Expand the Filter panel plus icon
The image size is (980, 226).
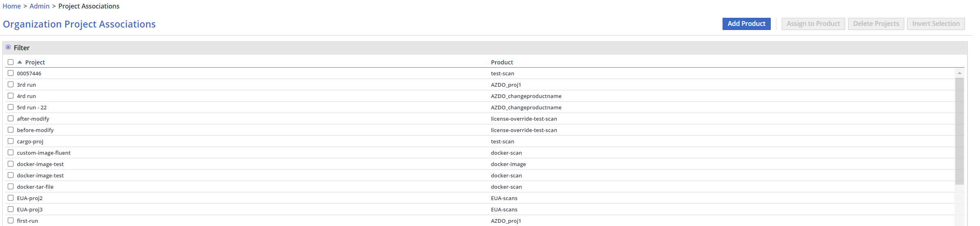8,47
